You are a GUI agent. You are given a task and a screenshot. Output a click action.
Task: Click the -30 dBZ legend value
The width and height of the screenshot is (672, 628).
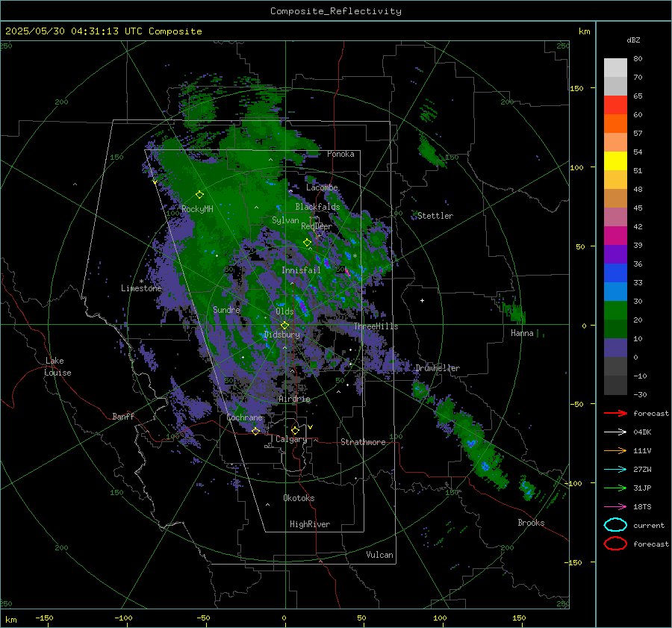pyautogui.click(x=640, y=394)
